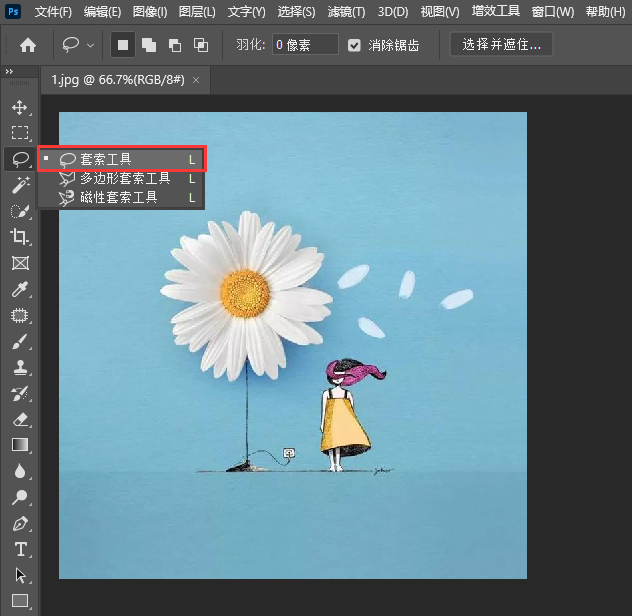The height and width of the screenshot is (616, 632).
Task: Click the 选择并遮住 button
Action: click(501, 45)
